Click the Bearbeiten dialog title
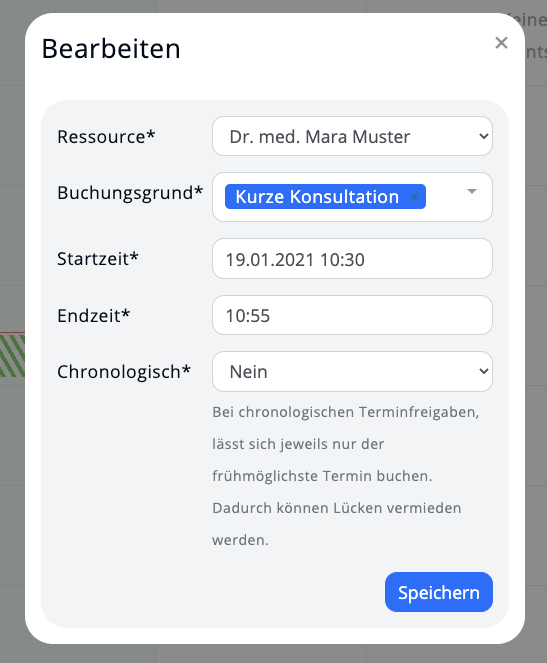 point(111,49)
